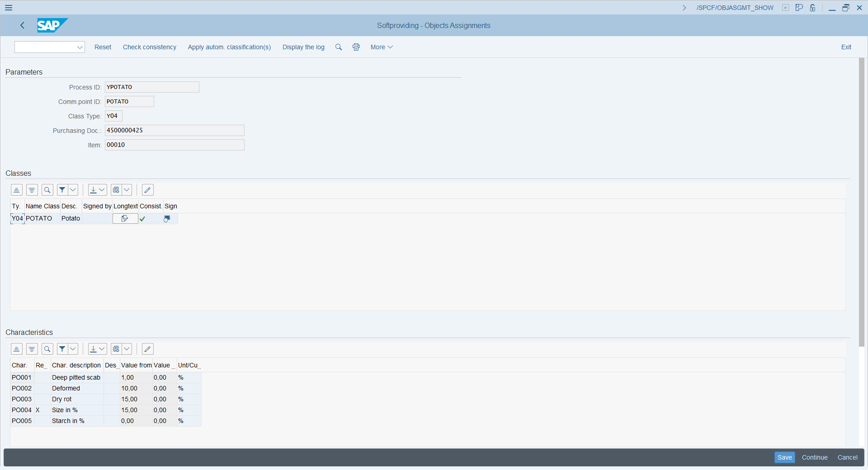Click the search icon in top toolbar

338,47
